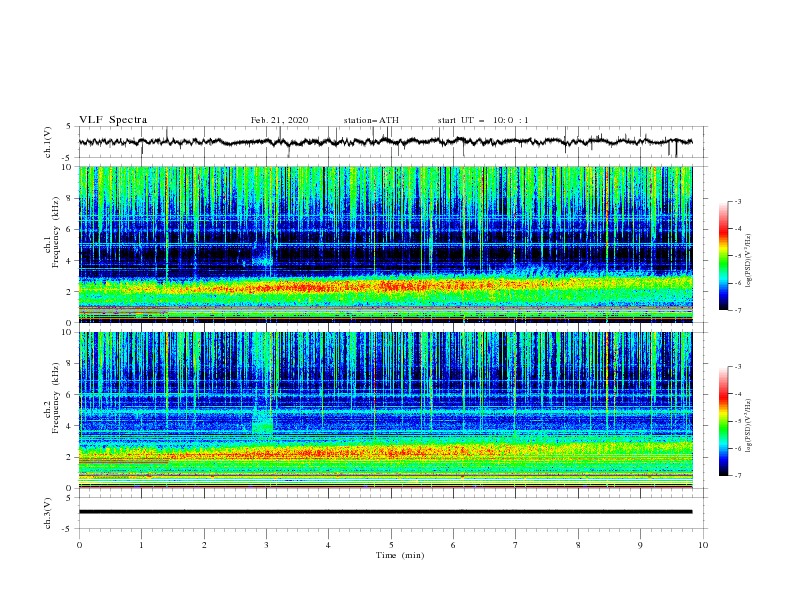Viewport: 792px width, 612px height.
Task: Click the ch.2 emission burst near 4 kHz
Action: coord(262,422)
